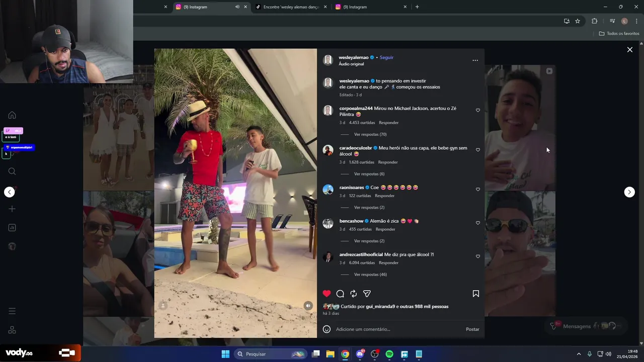This screenshot has height=362, width=644.
Task: Unmute the video with the speaker icon
Action: [308, 306]
